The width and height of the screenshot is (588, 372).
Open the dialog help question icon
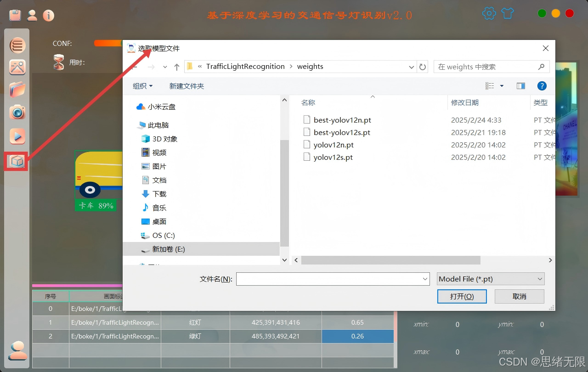(x=542, y=86)
